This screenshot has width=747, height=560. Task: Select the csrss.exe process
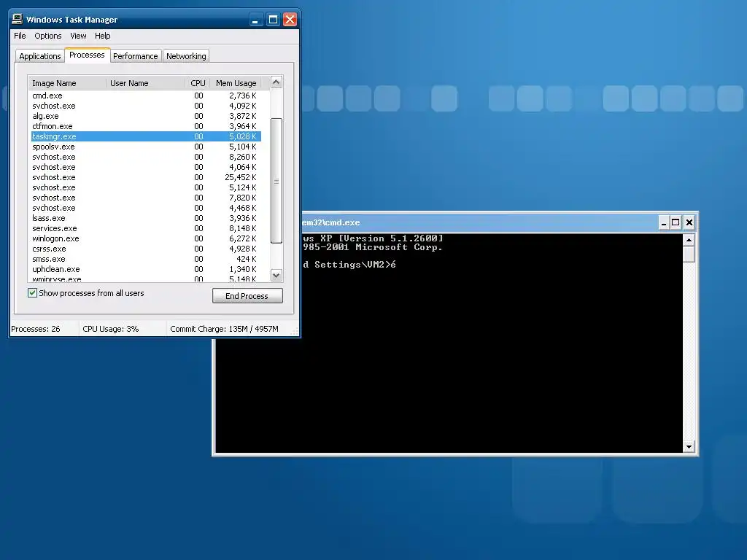coord(146,249)
